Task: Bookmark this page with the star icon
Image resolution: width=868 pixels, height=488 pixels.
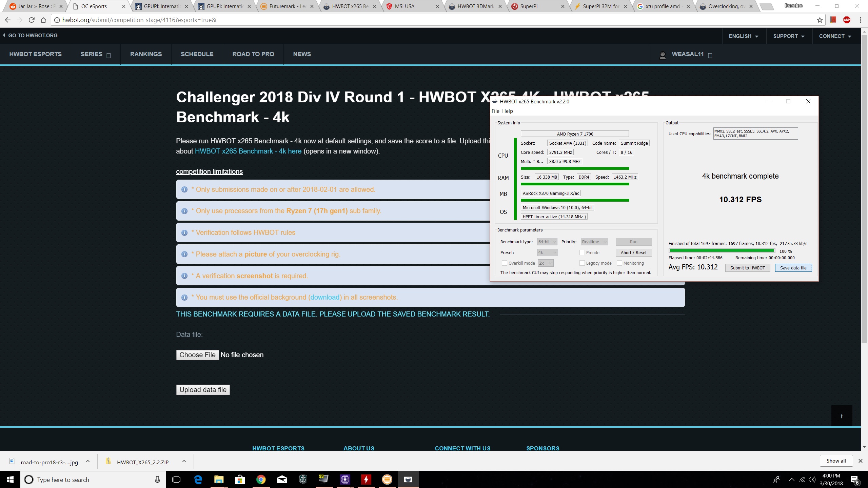Action: coord(820,20)
